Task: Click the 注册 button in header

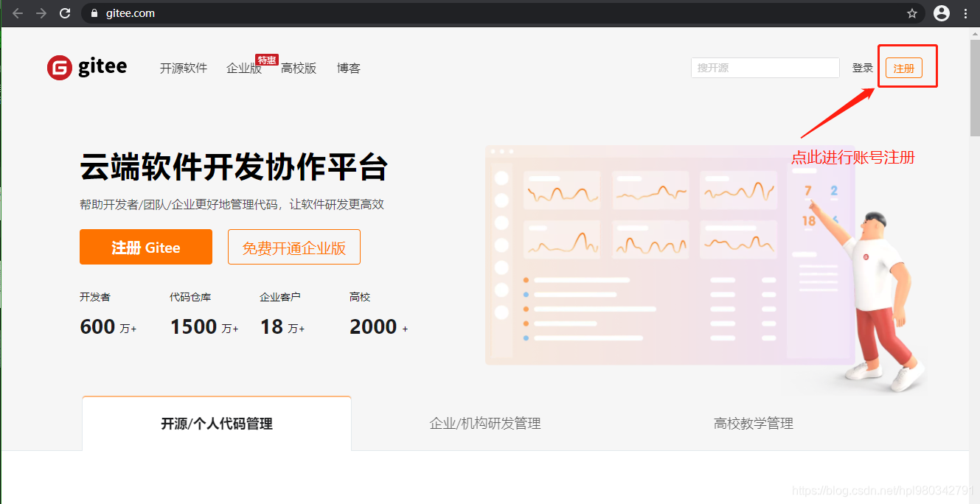Action: coord(904,68)
